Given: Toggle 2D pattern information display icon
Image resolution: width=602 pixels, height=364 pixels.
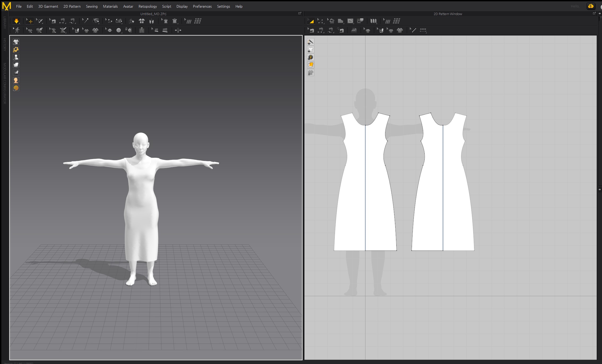Looking at the screenshot, I should [x=311, y=57].
